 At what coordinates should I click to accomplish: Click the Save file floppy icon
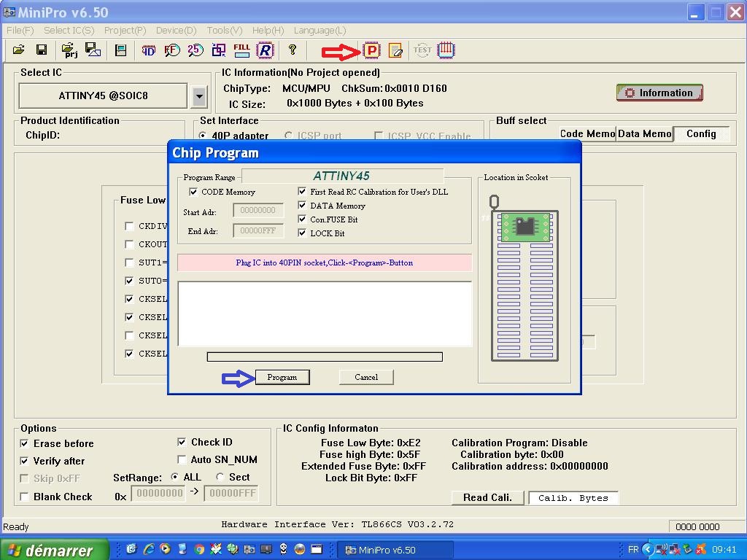tap(42, 50)
